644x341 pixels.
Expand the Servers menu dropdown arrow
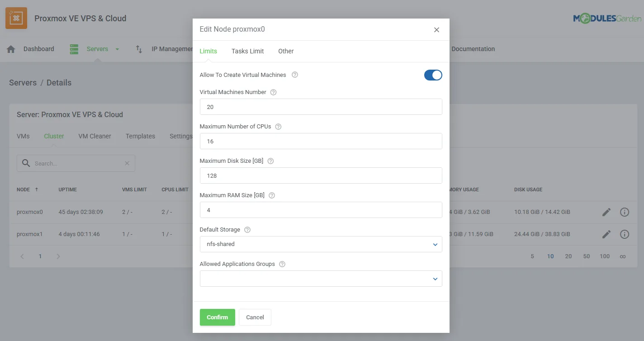pyautogui.click(x=117, y=49)
